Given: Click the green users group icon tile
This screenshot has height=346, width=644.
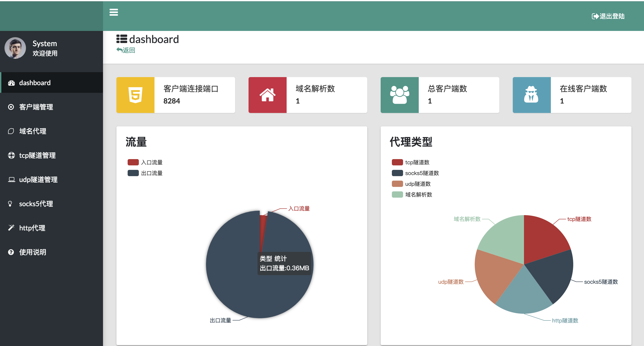Looking at the screenshot, I should tap(399, 95).
